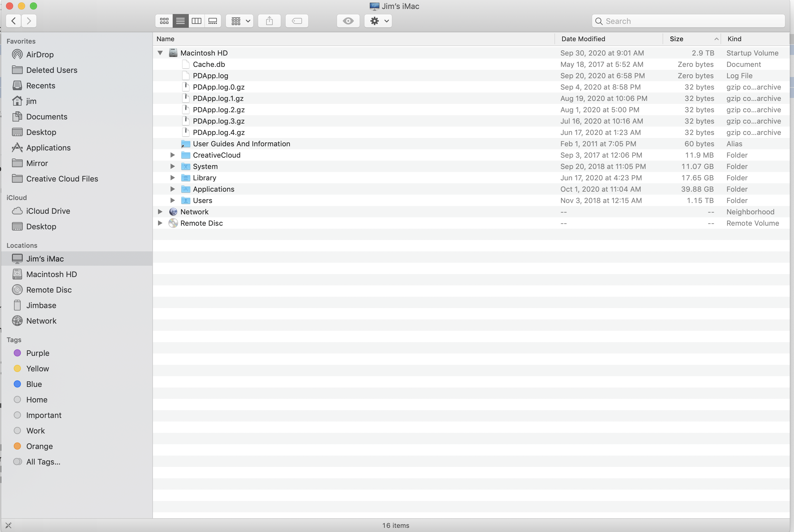The image size is (794, 532).
Task: Open the group-by arrange dropdown
Action: coord(240,21)
